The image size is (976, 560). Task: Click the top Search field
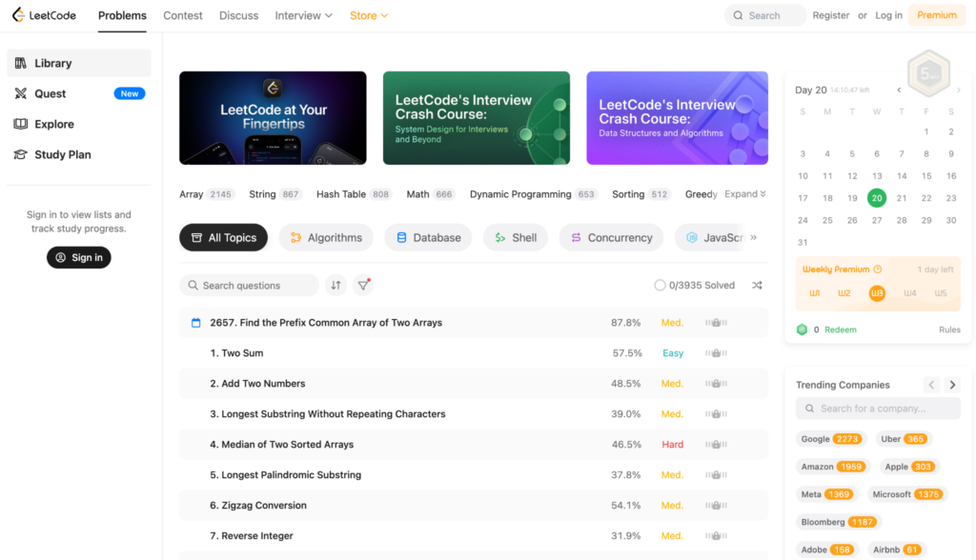[765, 15]
